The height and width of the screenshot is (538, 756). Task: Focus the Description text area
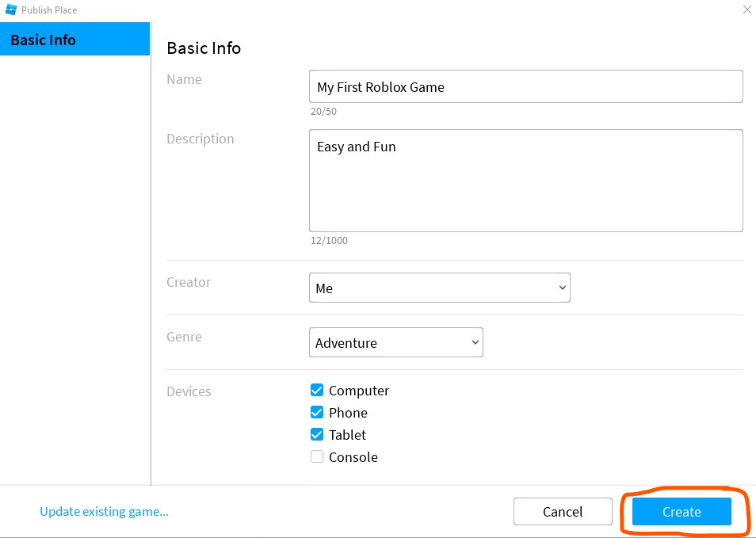tap(525, 181)
